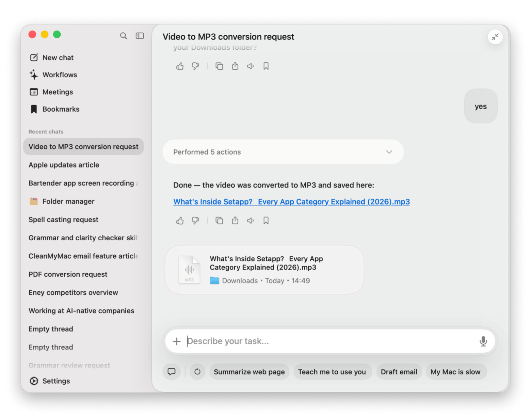This screenshot has width=531, height=420.
Task: Open Downloads folder from file card
Action: point(234,280)
